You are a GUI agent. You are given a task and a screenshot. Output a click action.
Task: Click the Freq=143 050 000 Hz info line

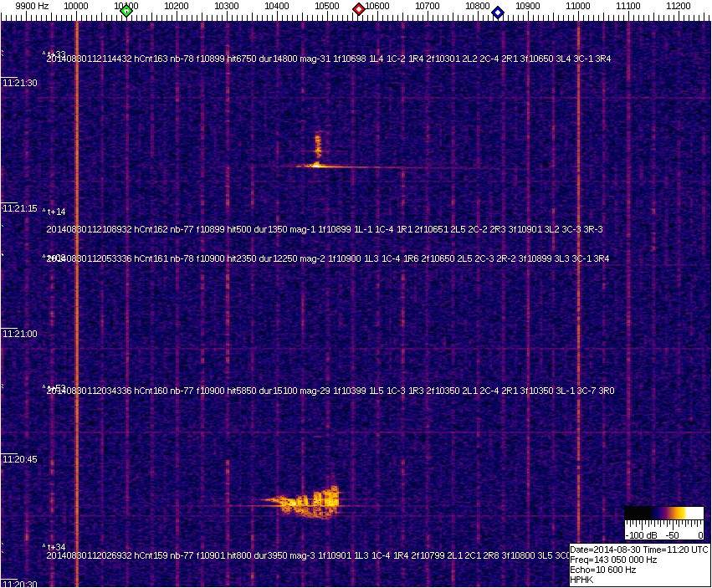point(612,560)
